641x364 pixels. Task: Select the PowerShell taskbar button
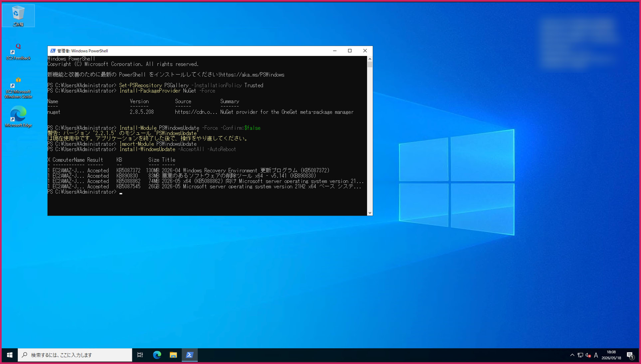pos(189,355)
